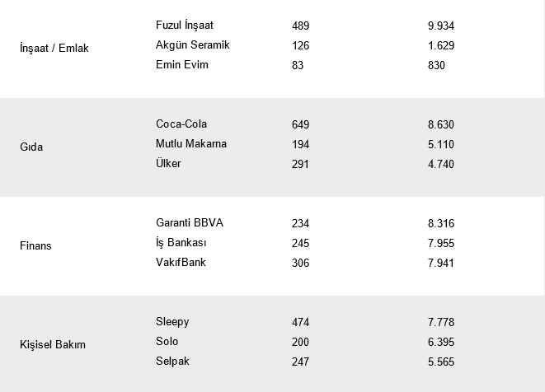This screenshot has width=545, height=392.
Task: Click the value 9.934 for Fuzul İnşaat
Action: point(442,26)
